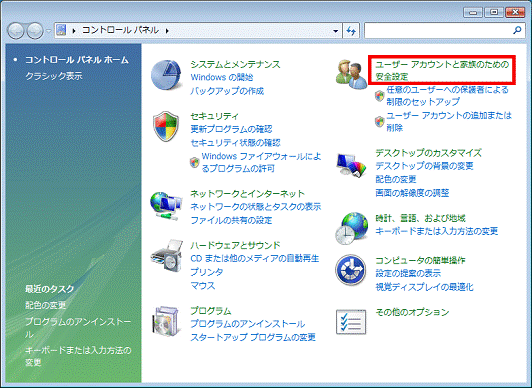Open recent pages dropdown beside navigation arrows
Screen dimensions: 532x388
(49, 31)
